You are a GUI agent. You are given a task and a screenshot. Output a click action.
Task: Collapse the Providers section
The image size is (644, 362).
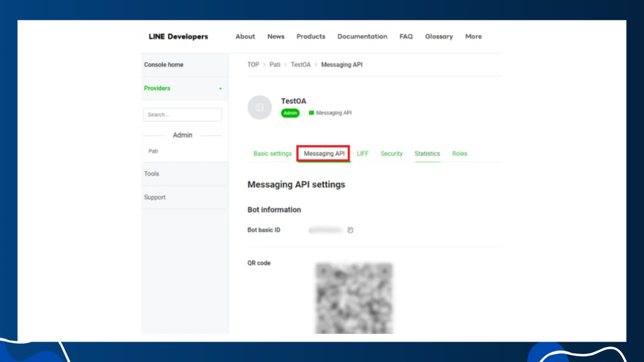click(x=184, y=88)
